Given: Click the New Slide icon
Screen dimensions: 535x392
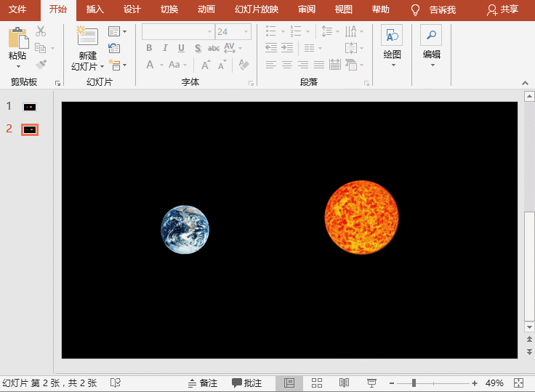Looking at the screenshot, I should click(87, 36).
